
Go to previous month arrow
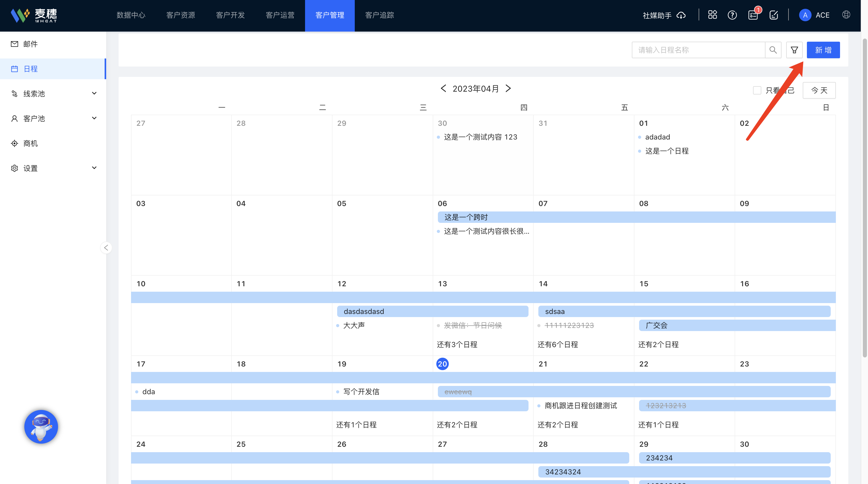pyautogui.click(x=443, y=88)
